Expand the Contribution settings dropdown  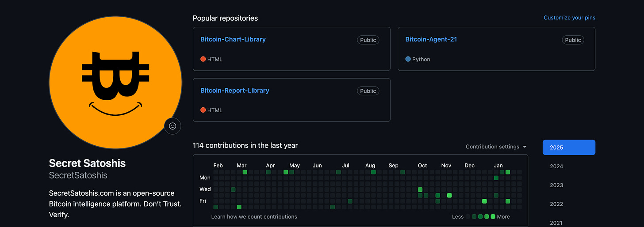496,147
